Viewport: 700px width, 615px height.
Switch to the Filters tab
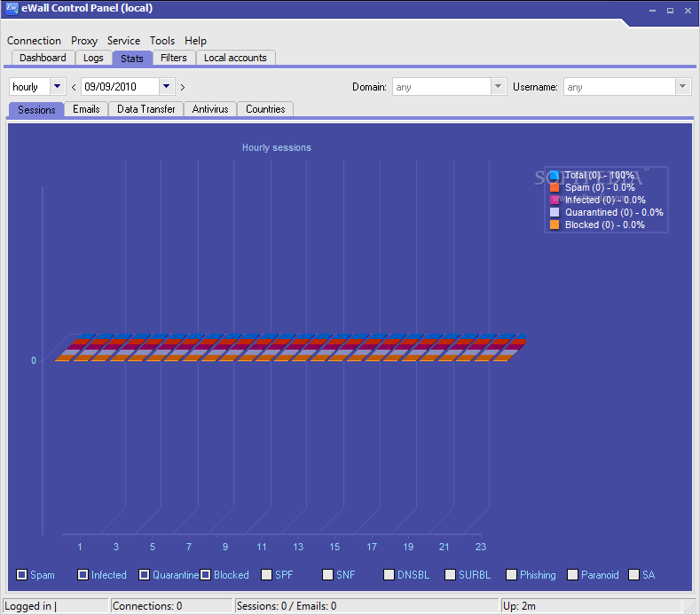tap(174, 58)
